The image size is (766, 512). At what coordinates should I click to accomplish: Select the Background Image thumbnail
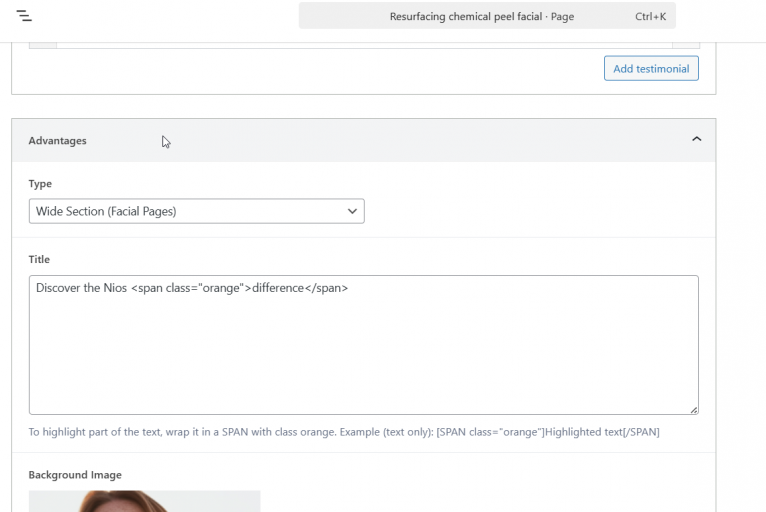pyautogui.click(x=145, y=501)
